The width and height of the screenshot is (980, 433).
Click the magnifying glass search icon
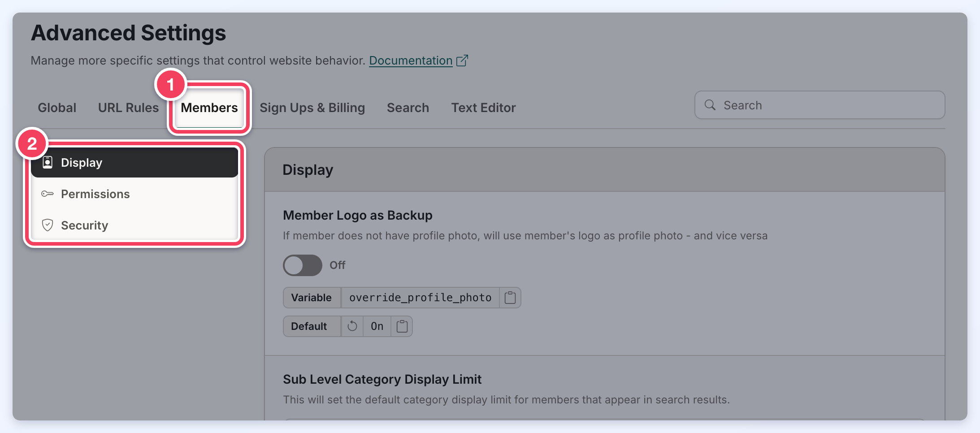tap(710, 105)
